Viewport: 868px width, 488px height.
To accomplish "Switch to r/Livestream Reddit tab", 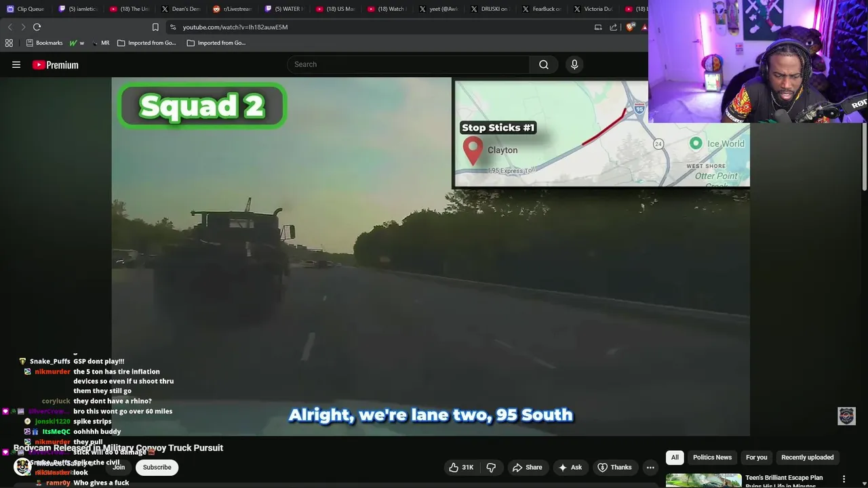I will point(232,9).
